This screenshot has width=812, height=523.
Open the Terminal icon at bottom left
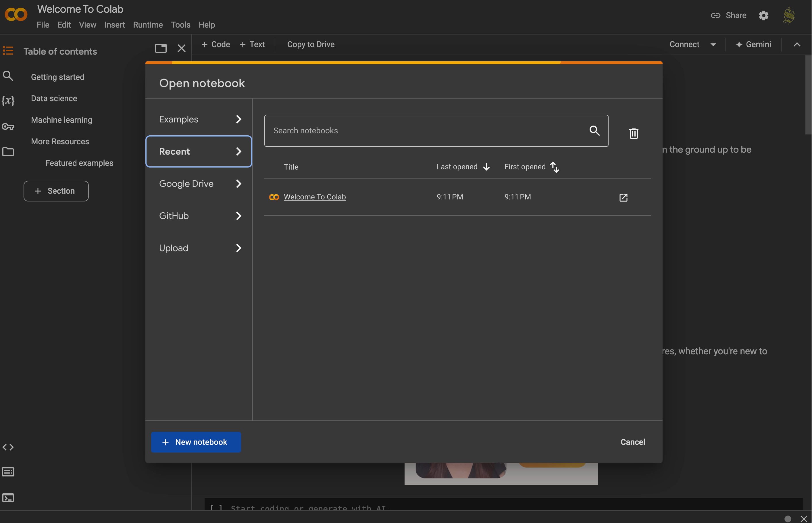pos(8,498)
